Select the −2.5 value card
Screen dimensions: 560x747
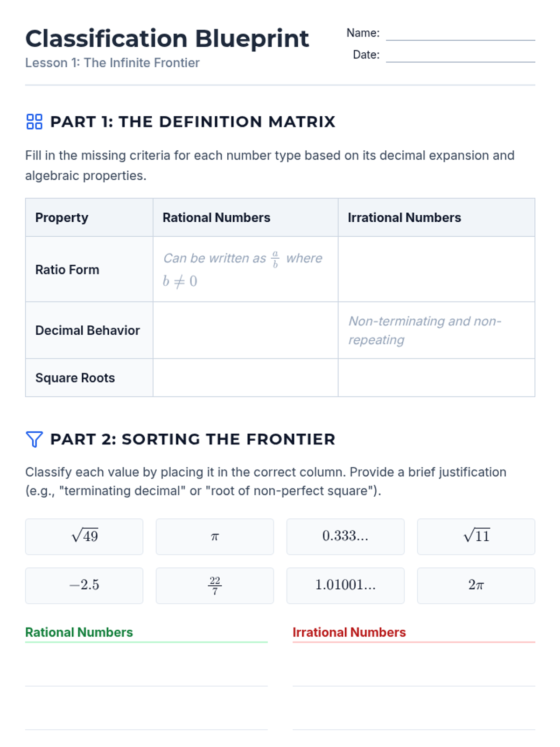(84, 585)
